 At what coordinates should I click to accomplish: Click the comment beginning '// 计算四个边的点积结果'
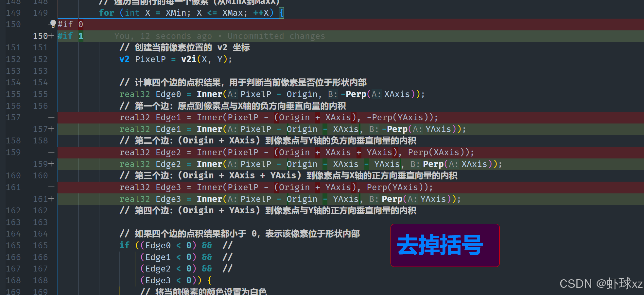243,82
